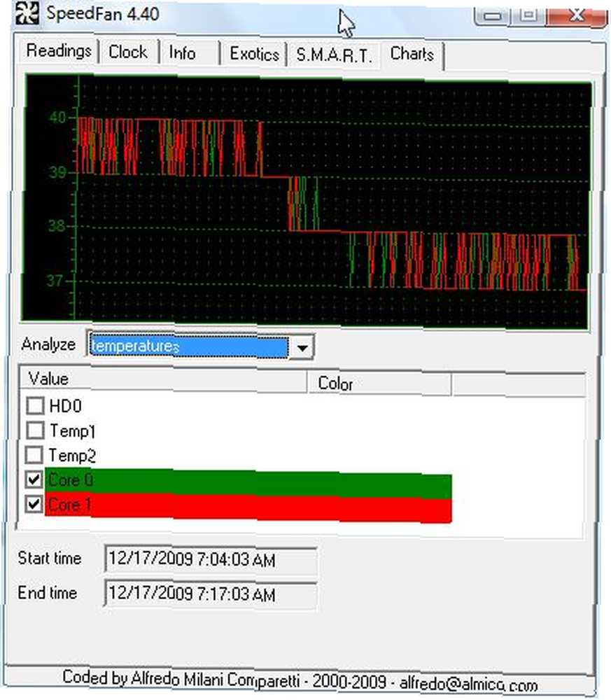The image size is (611, 700).
Task: Click the Analyze label
Action: [48, 344]
